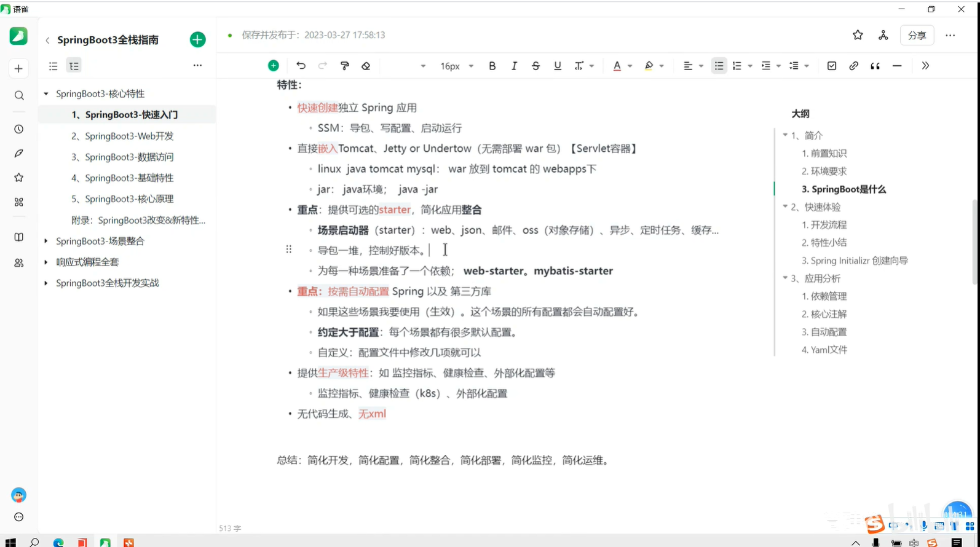Jump to outline item 4. Yaml文件
This screenshot has height=547, width=980.
[x=824, y=350]
